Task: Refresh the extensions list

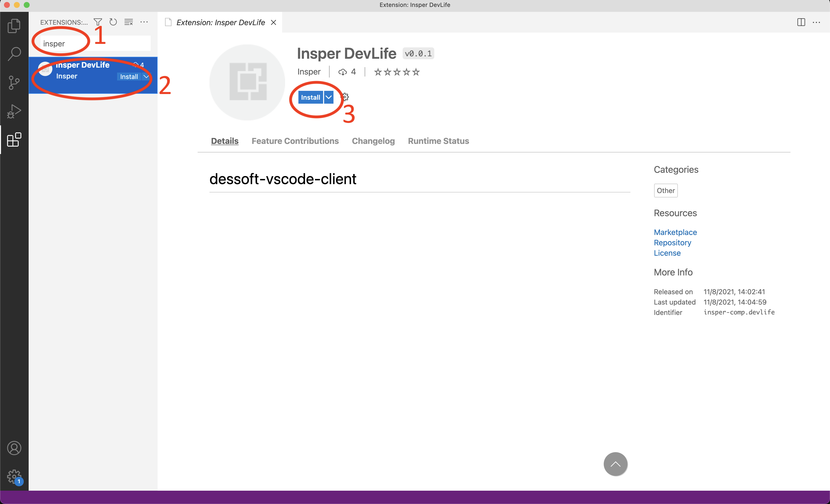Action: click(x=113, y=22)
